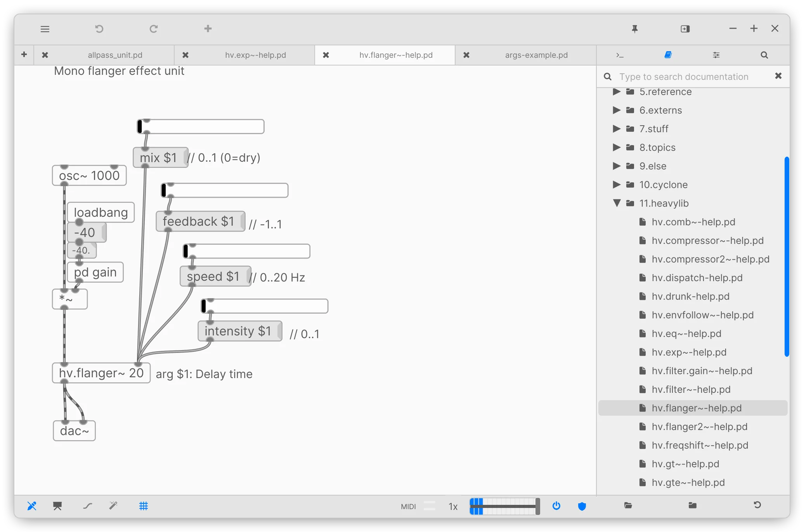Expand the 8.topics folder
This screenshot has height=532, width=804.
point(616,147)
